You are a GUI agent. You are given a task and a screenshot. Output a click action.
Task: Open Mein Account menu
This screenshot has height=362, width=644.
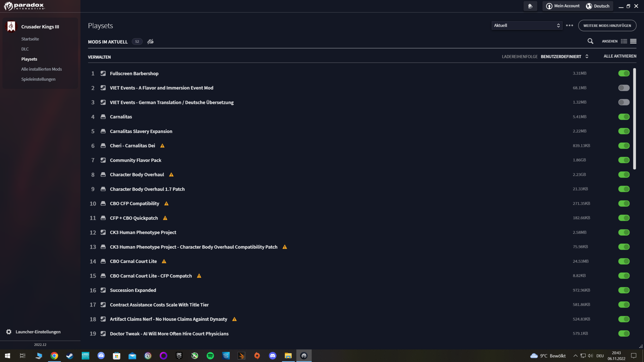click(563, 6)
